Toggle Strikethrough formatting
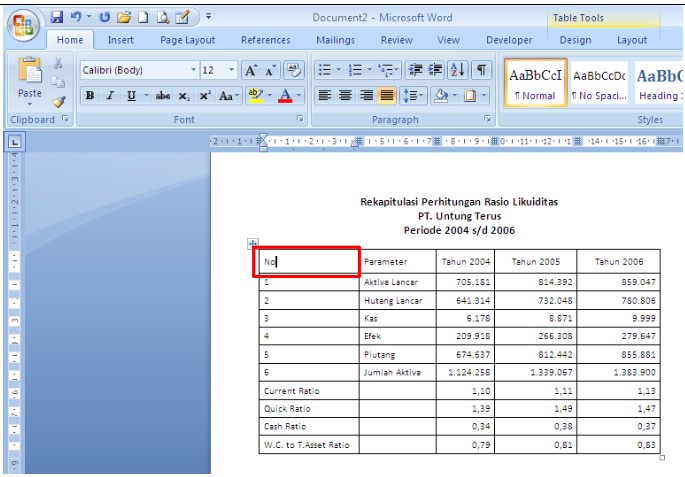685x477 pixels. [x=163, y=96]
